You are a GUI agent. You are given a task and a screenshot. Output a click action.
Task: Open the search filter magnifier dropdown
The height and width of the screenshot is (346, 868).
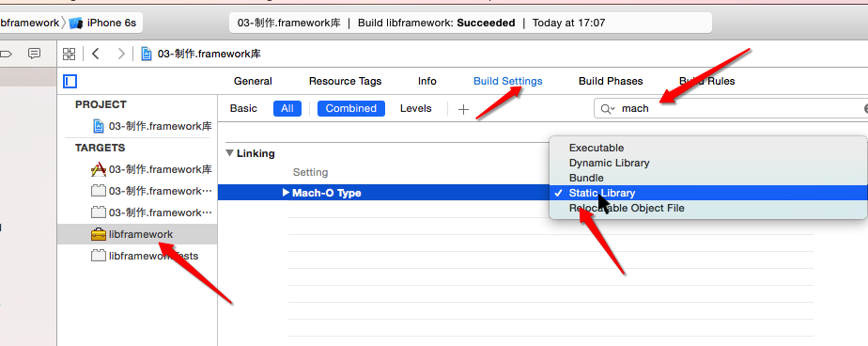608,109
